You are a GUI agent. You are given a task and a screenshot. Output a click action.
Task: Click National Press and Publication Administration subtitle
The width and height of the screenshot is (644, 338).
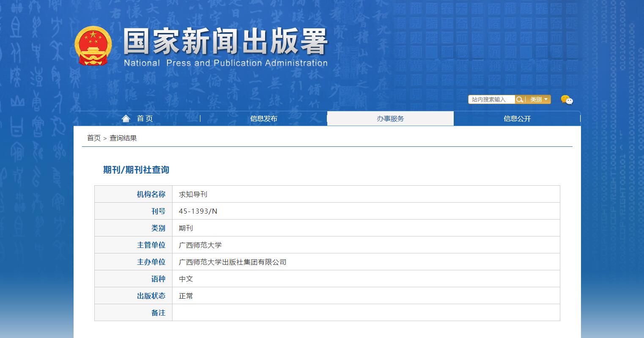point(226,63)
